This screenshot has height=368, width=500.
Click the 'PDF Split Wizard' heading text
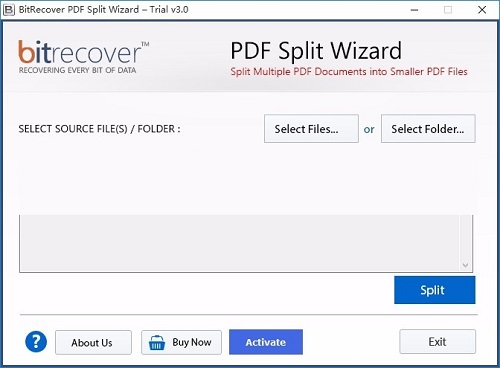click(x=316, y=51)
